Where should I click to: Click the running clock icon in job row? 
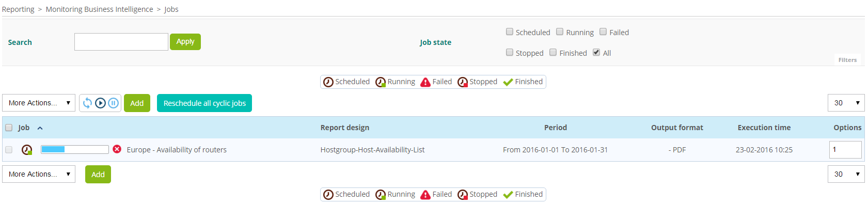(27, 150)
